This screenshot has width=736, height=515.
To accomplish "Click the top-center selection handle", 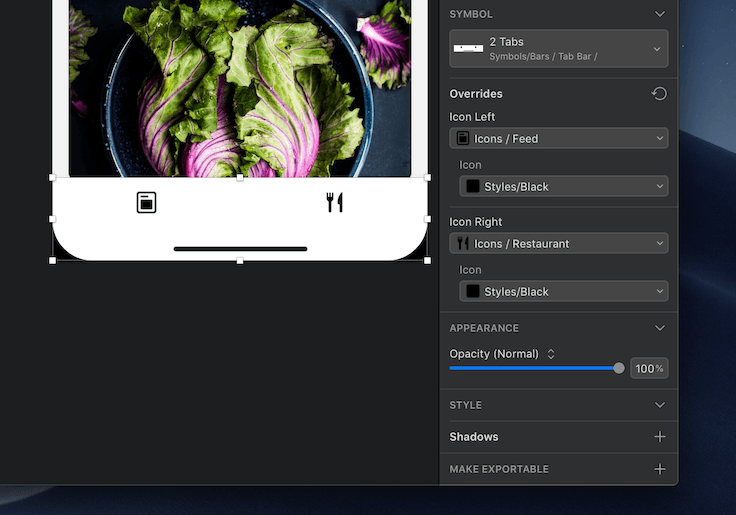I will click(x=240, y=177).
